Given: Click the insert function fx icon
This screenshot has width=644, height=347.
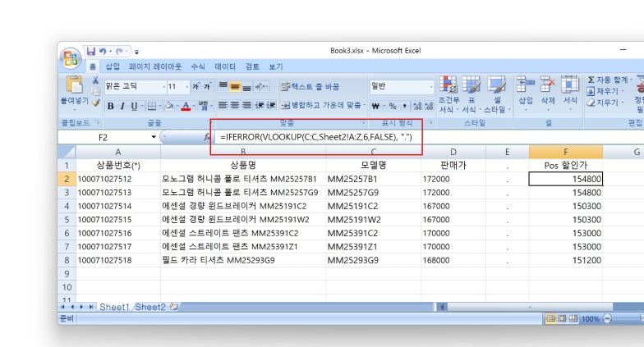Looking at the screenshot, I should click(207, 138).
